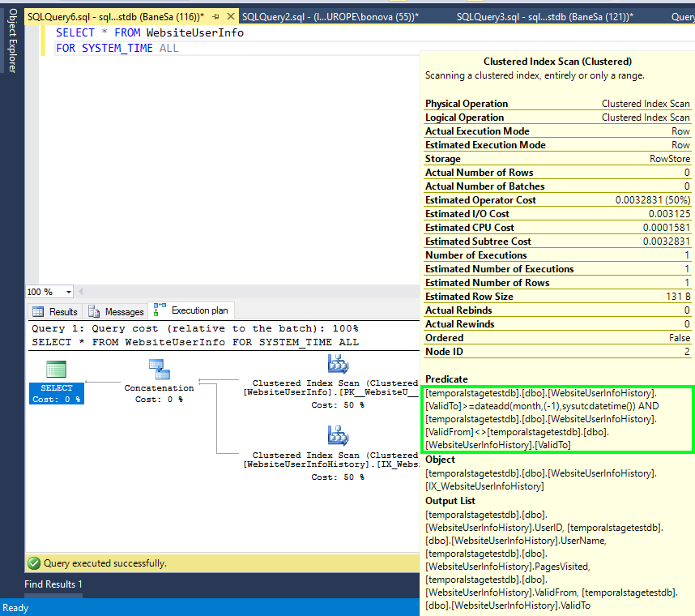The width and height of the screenshot is (695, 616).
Task: Select the WebsiteUserInfo Clustered Index Scan icon
Action: point(338,365)
